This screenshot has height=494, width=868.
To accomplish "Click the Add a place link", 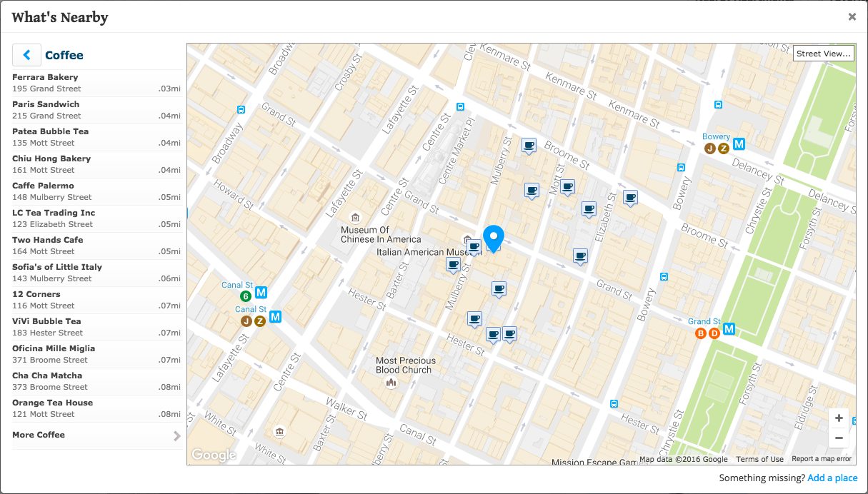I will [x=832, y=478].
